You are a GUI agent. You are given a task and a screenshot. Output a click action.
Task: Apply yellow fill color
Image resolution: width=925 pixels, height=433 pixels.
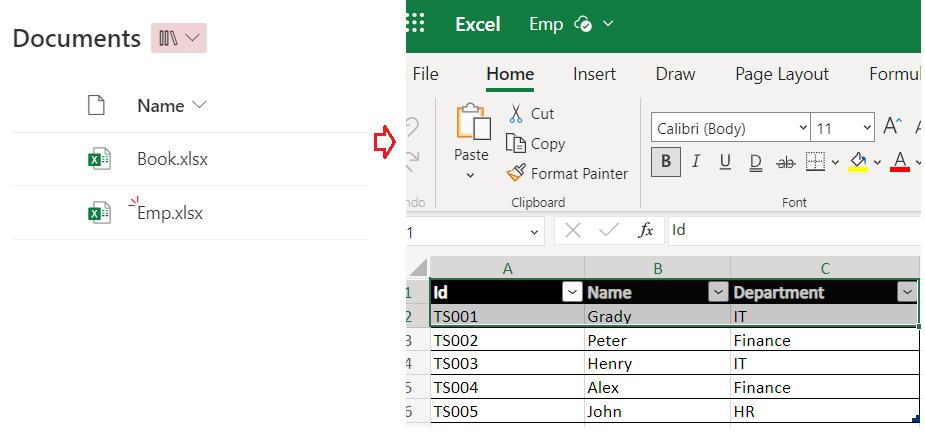pos(858,162)
